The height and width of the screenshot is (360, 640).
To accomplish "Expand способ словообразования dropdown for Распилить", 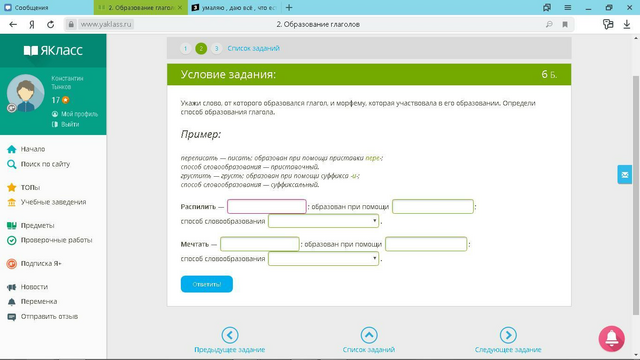I will (323, 221).
